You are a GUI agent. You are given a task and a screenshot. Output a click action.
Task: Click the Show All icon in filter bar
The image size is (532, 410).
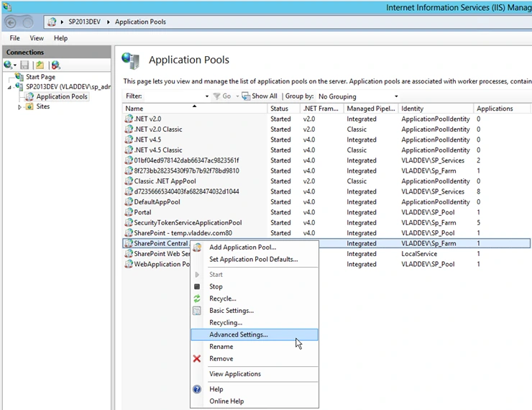[x=246, y=96]
